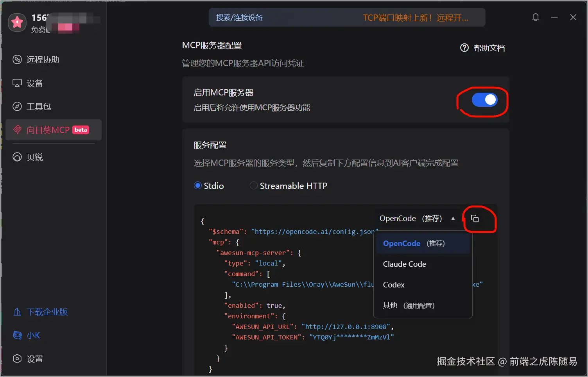Close the AweSun window
This screenshot has width=588, height=377.
(573, 17)
